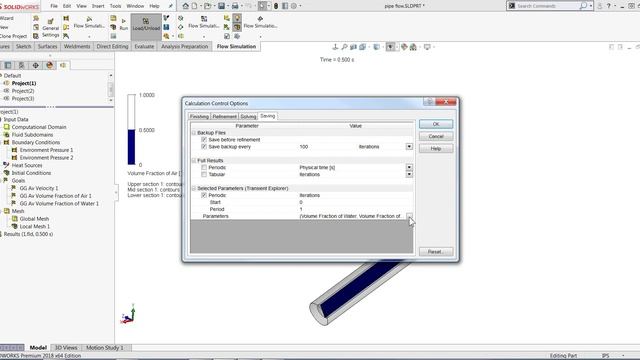Switch to the Evaluate ribbon tab

[x=144, y=47]
